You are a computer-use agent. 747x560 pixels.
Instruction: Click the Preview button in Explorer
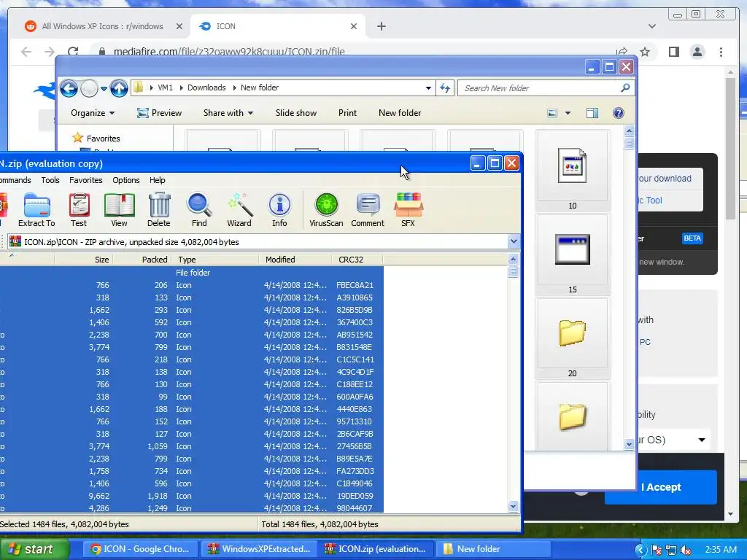159,113
